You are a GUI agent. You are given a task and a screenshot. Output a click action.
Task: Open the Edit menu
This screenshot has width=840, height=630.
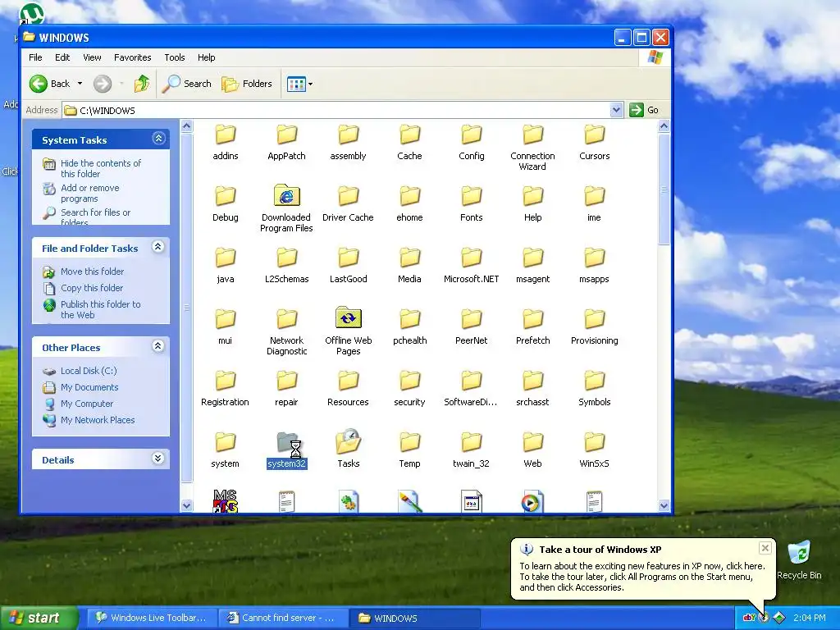(x=62, y=57)
